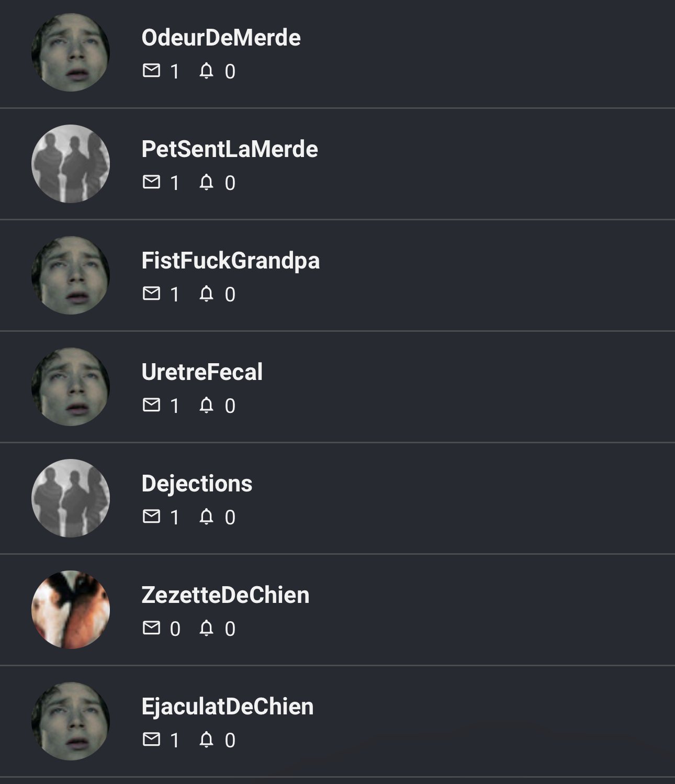Image resolution: width=675 pixels, height=784 pixels.
Task: Tap the notification bell under UretreFecal
Action: point(206,405)
